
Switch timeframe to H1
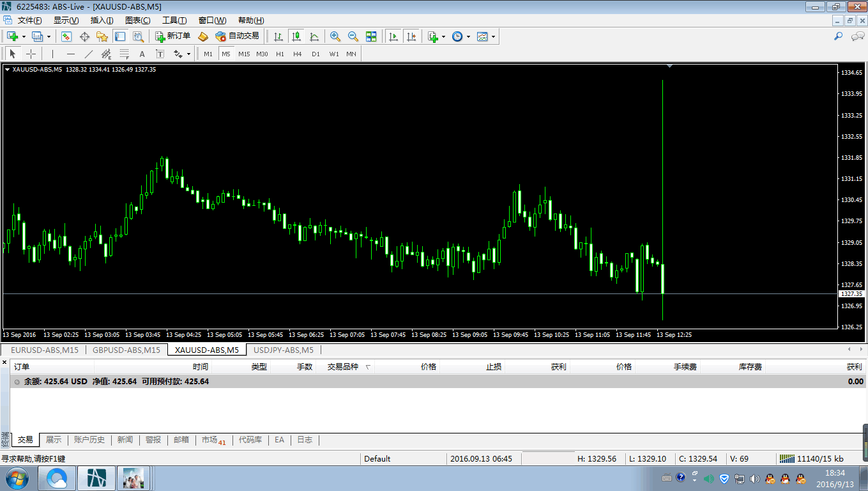coord(280,54)
